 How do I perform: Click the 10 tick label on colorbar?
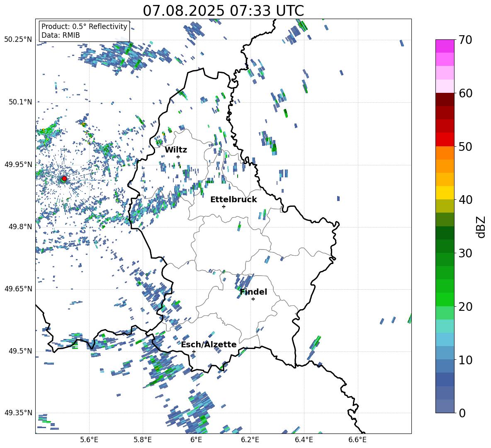[466, 360]
